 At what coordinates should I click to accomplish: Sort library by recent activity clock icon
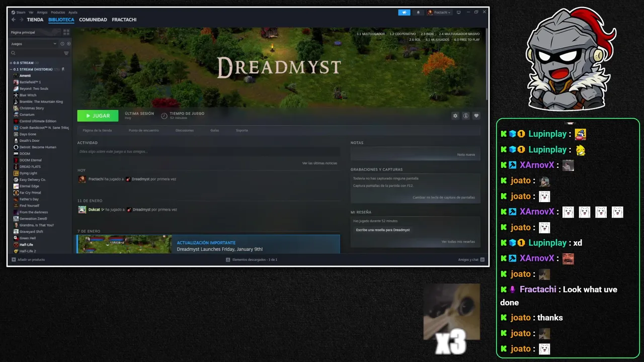[62, 44]
